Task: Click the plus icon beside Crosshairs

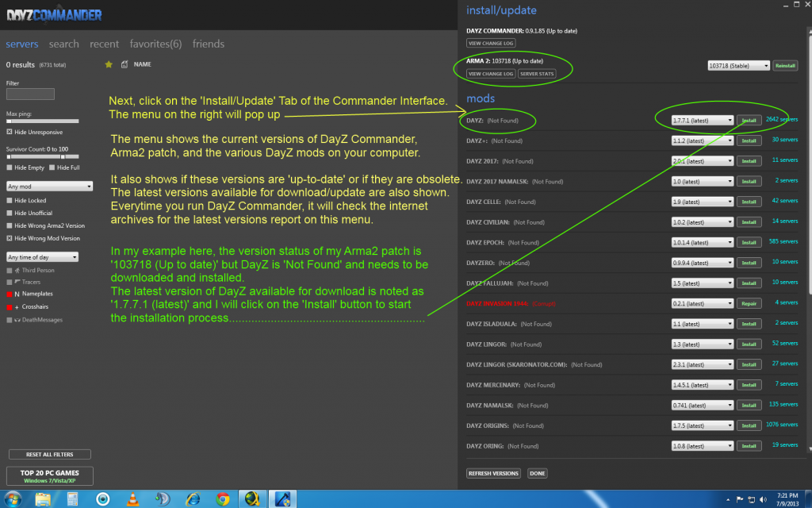Action: tap(17, 307)
